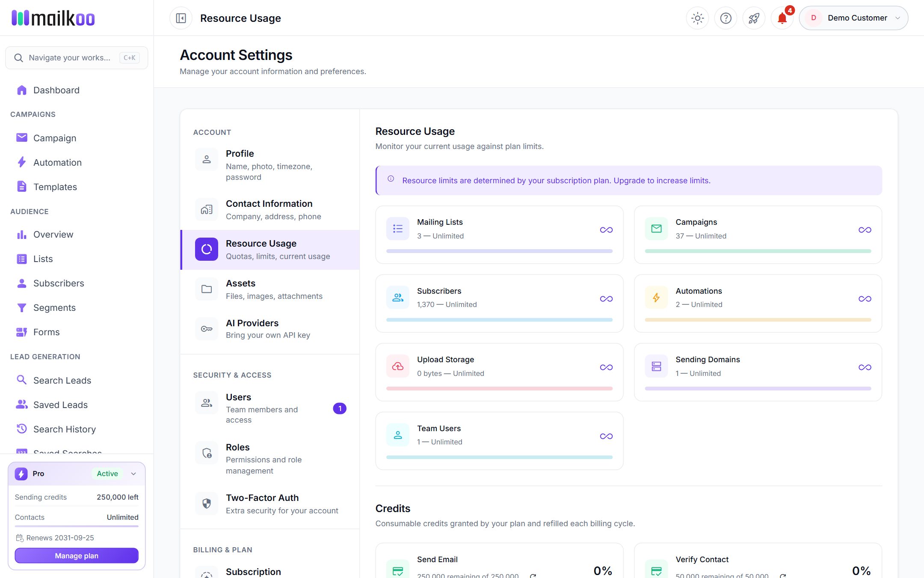This screenshot has height=578, width=924.
Task: Click the Subscribers card people icon
Action: point(398,298)
